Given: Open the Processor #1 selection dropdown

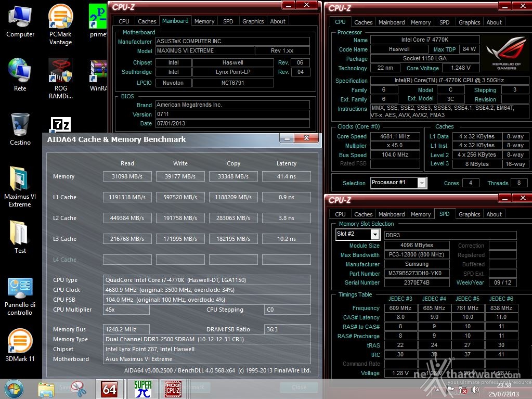Looking at the screenshot, I should coord(421,183).
